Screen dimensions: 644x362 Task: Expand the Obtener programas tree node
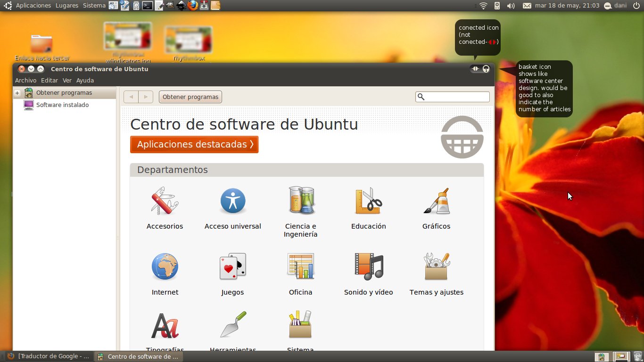17,93
